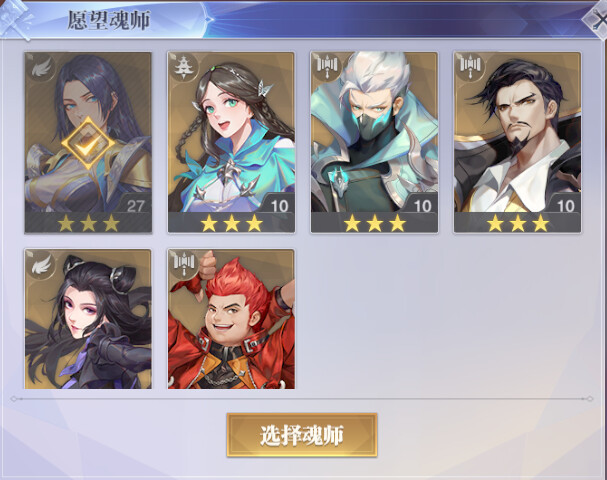Select the goateed dark-haired soul master

[517, 142]
